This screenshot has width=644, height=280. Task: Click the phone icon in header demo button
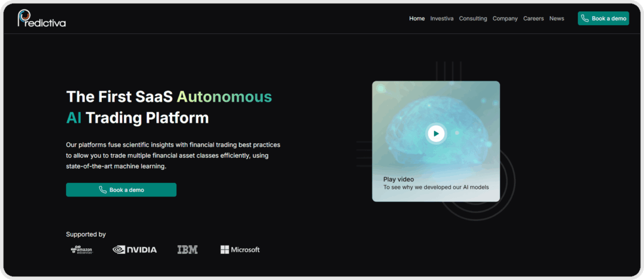coord(584,19)
